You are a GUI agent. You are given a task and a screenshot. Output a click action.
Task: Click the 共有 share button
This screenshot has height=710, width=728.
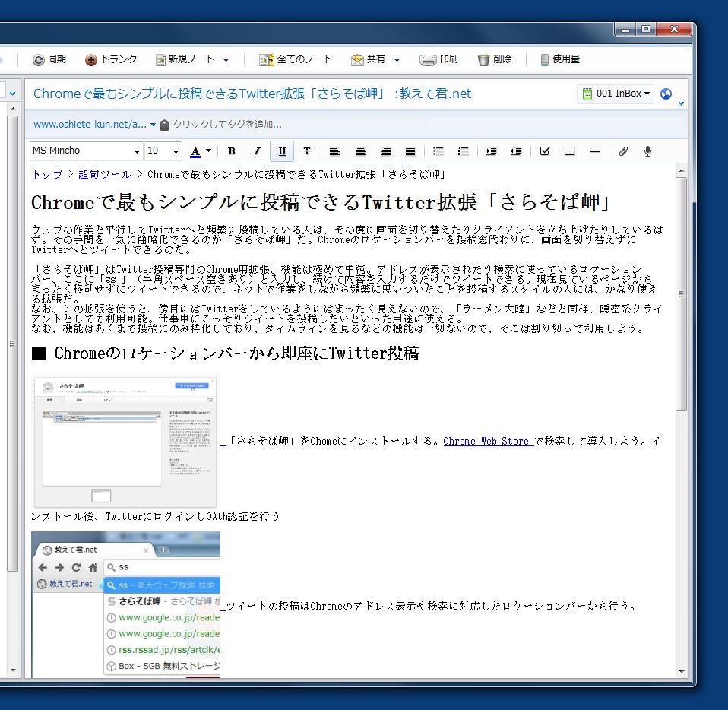(368, 59)
